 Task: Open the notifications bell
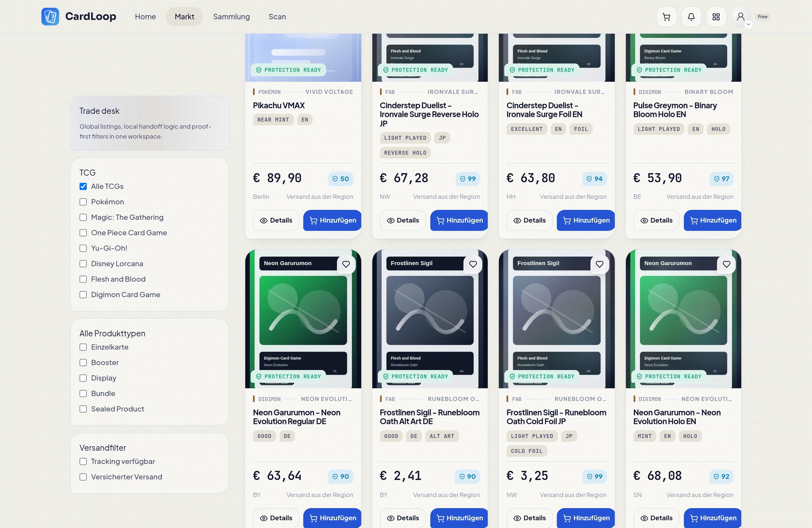click(691, 16)
